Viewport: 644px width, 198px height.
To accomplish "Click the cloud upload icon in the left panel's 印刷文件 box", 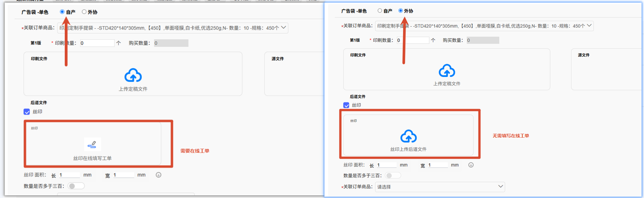I will (133, 76).
